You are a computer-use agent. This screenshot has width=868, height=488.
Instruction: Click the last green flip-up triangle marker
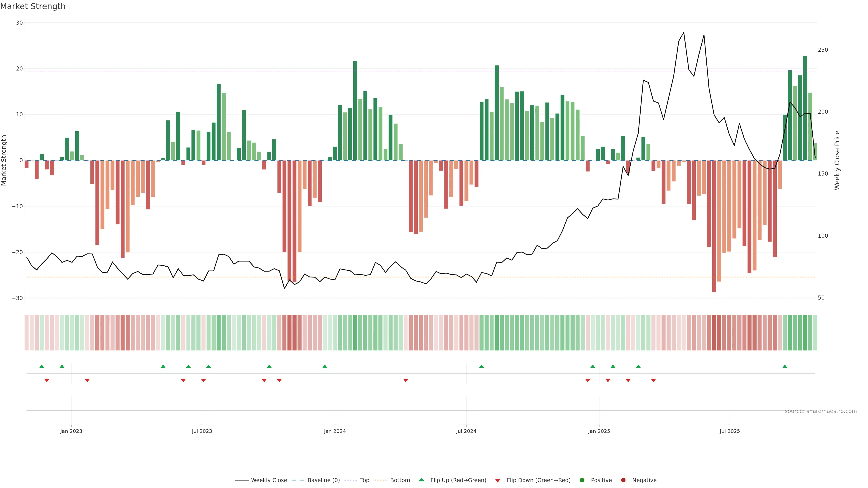(785, 366)
